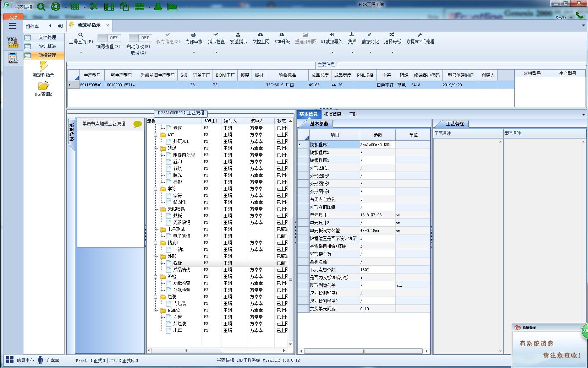The image size is (588, 368).
Task: Click the green user person icon
Action: pyautogui.click(x=158, y=6)
